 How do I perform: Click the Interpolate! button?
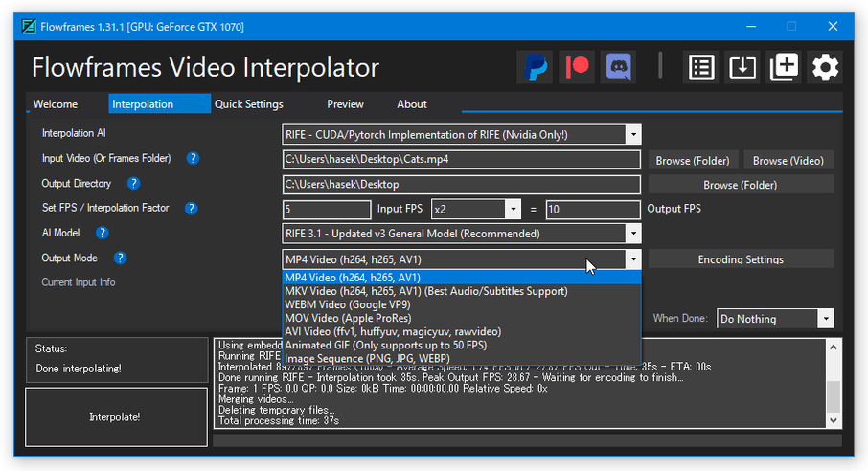click(116, 417)
